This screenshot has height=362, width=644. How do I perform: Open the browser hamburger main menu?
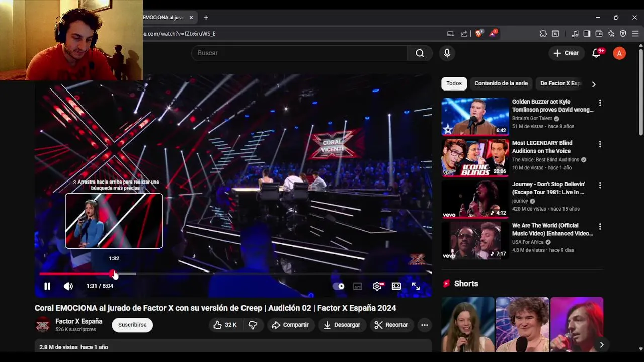(x=635, y=34)
